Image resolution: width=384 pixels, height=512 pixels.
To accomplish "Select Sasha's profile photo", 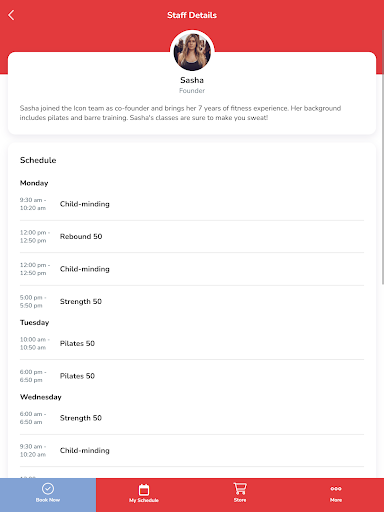I will [192, 52].
